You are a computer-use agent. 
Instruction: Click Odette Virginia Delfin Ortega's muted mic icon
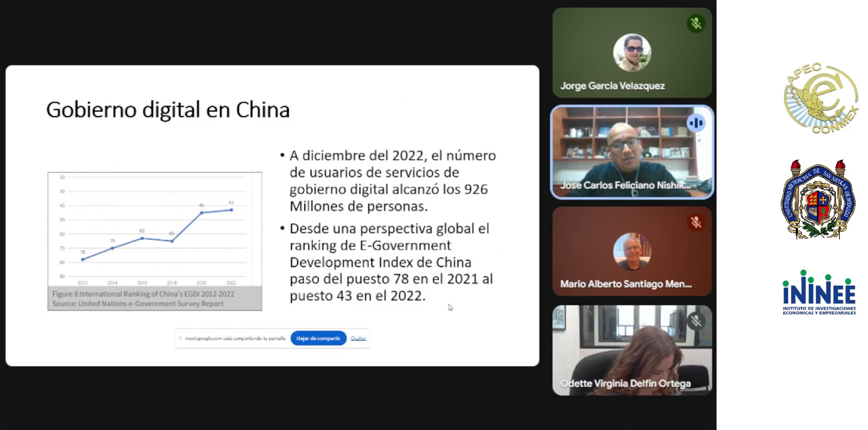[x=696, y=321]
